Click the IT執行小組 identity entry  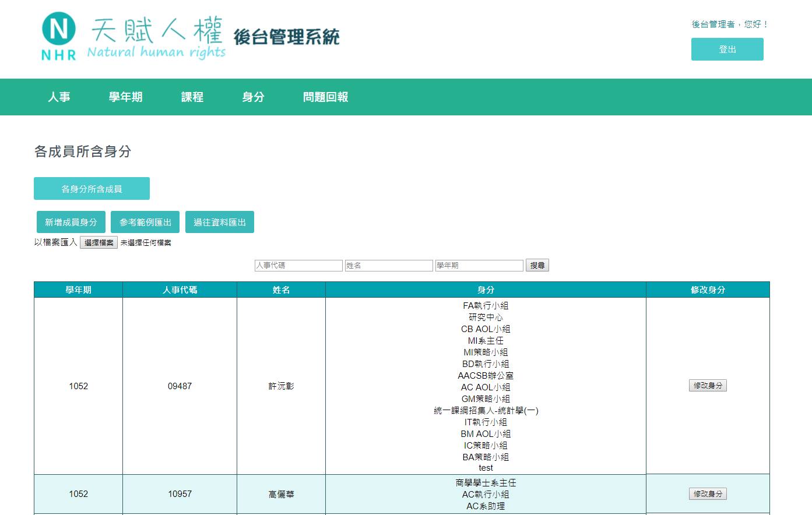[x=486, y=422]
